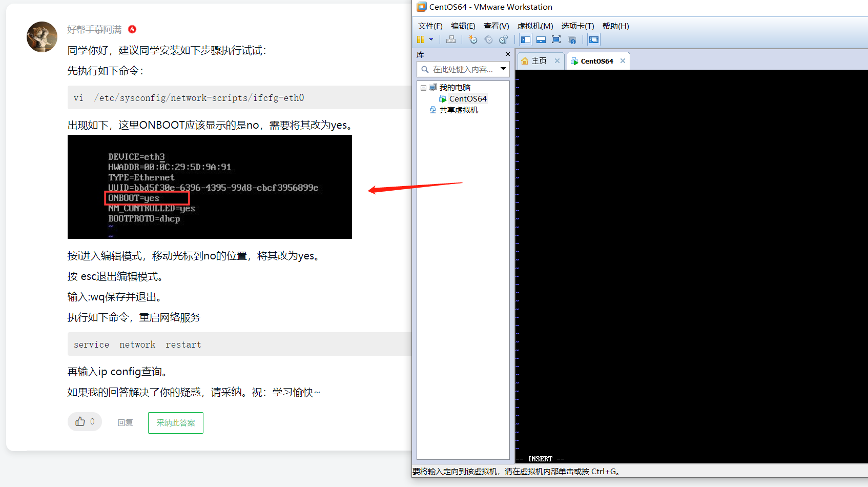Open the 编辑(E) menu
This screenshot has width=868, height=487.
[x=463, y=26]
